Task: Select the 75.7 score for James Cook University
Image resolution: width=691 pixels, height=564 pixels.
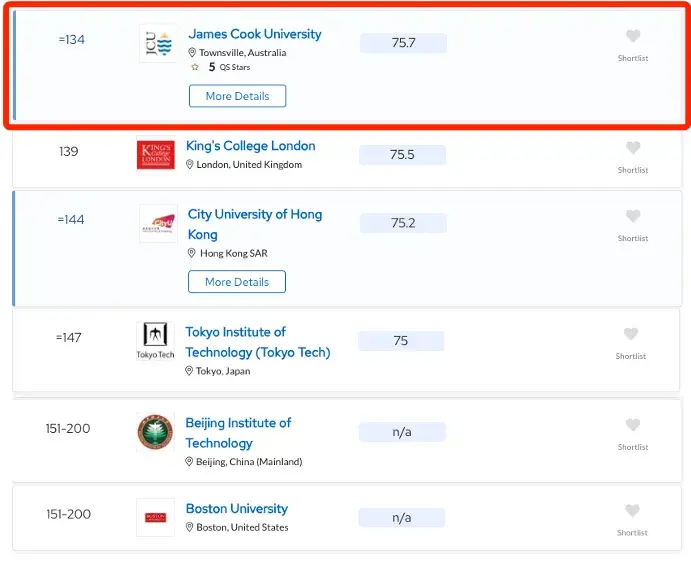Action: click(x=403, y=43)
